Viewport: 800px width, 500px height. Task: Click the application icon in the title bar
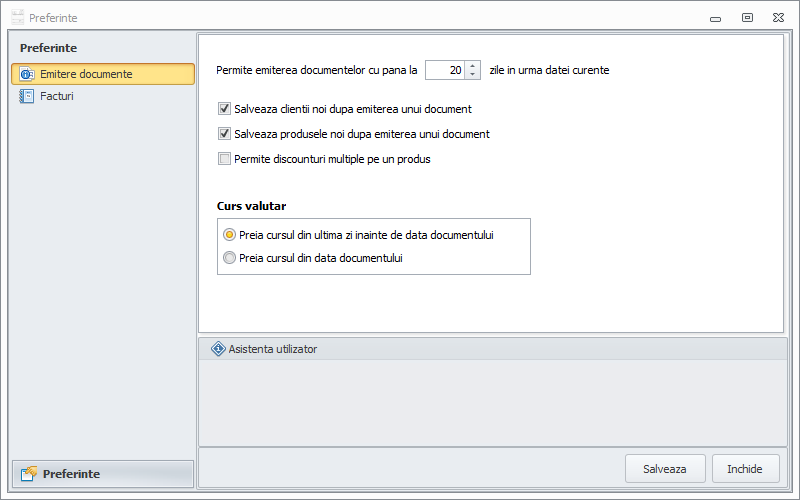[17, 17]
